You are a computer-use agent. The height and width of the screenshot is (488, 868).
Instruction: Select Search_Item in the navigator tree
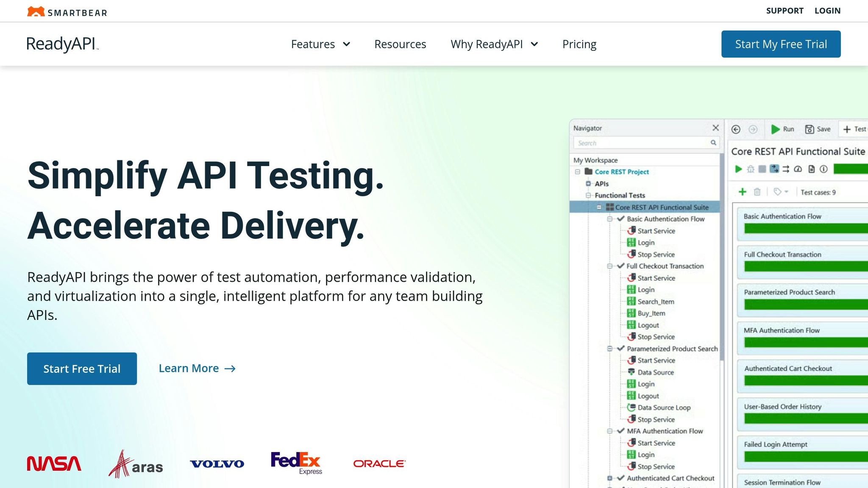[656, 301]
